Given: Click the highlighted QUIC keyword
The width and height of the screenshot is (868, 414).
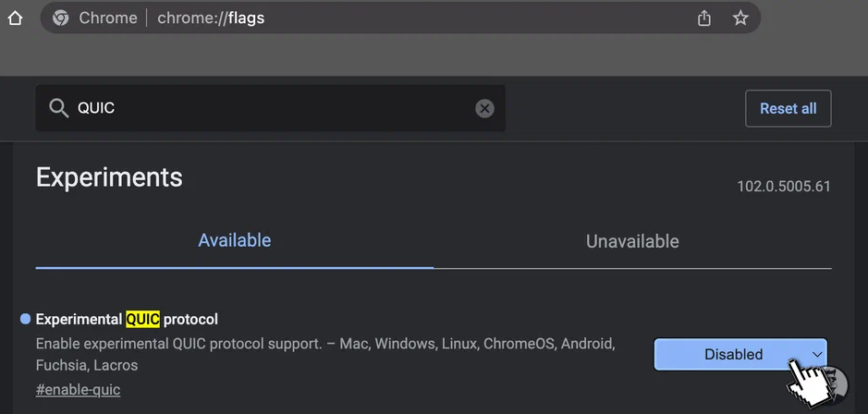Looking at the screenshot, I should (143, 320).
